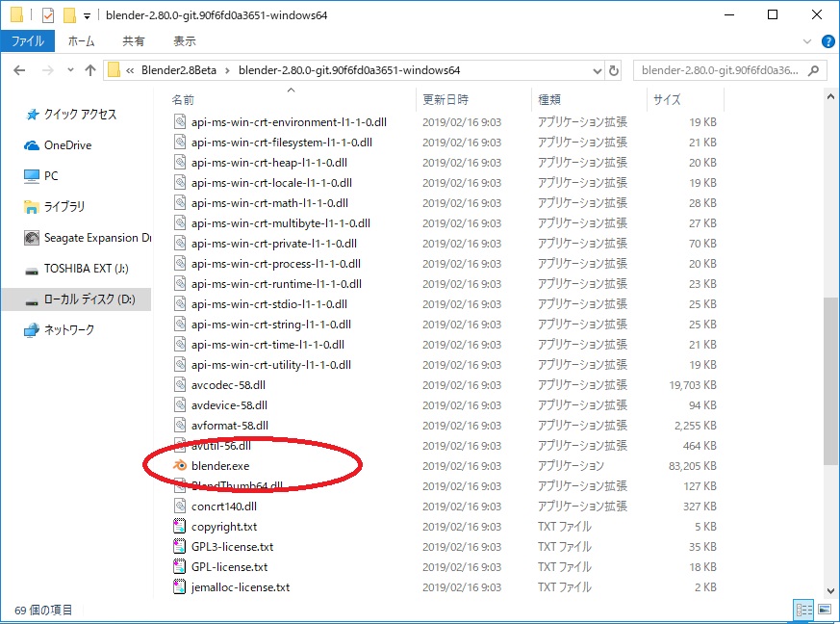Sort by サイズ column header
Screen dimensions: 840x624
click(667, 100)
